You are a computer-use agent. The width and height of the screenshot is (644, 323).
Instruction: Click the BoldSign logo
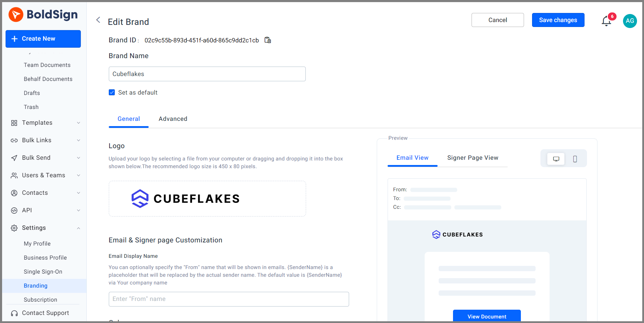click(43, 15)
